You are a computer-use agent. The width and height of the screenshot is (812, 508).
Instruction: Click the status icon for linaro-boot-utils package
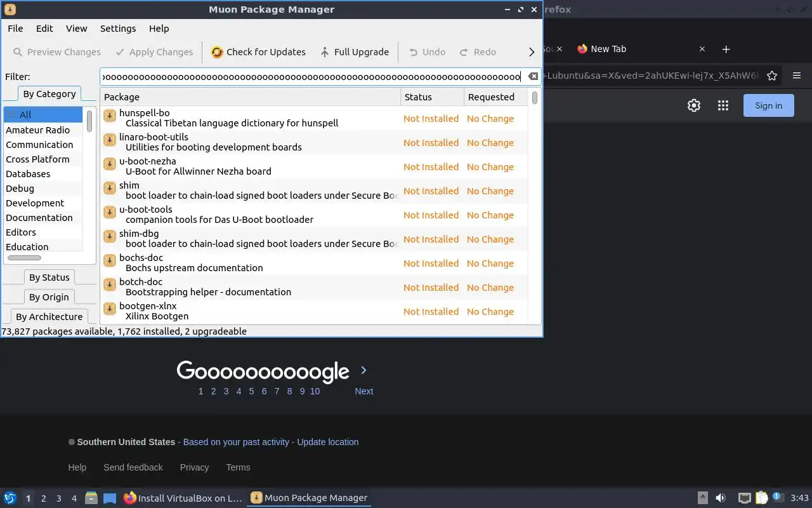[110, 140]
